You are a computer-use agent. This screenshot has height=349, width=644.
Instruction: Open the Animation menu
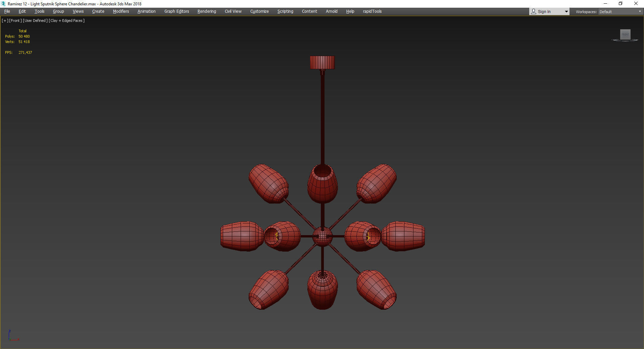click(146, 11)
